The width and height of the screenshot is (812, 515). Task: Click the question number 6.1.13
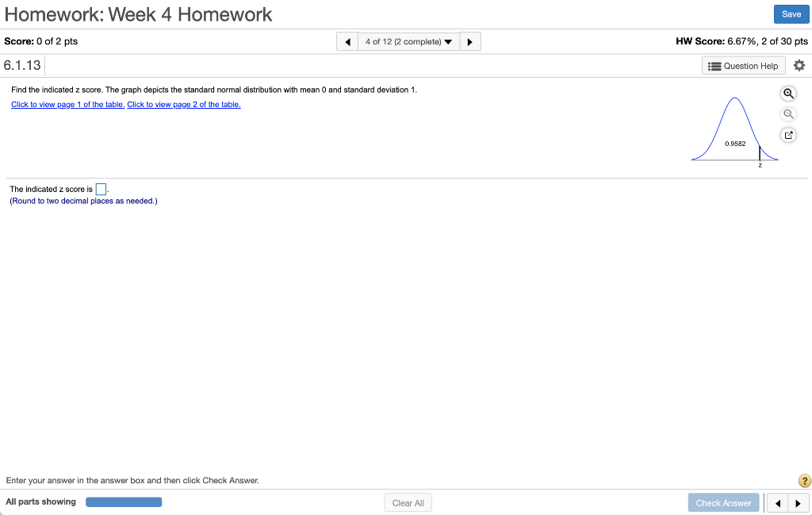click(22, 65)
